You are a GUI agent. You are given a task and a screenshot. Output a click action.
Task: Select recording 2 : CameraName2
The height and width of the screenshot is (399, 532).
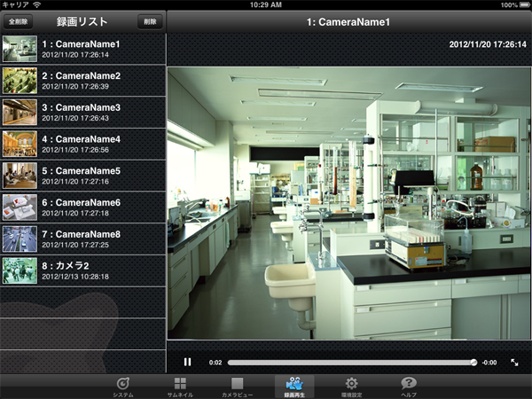click(x=82, y=81)
